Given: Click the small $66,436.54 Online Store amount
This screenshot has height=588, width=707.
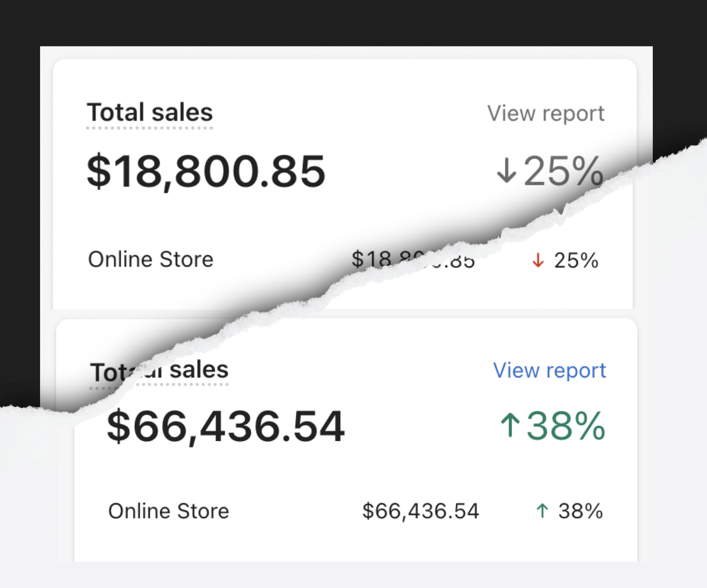Looking at the screenshot, I should pyautogui.click(x=420, y=511).
